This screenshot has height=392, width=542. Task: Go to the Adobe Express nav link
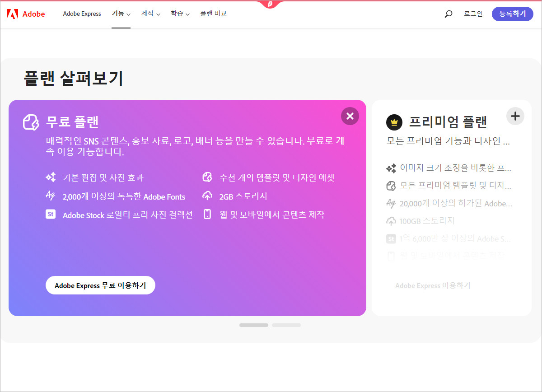pos(82,14)
